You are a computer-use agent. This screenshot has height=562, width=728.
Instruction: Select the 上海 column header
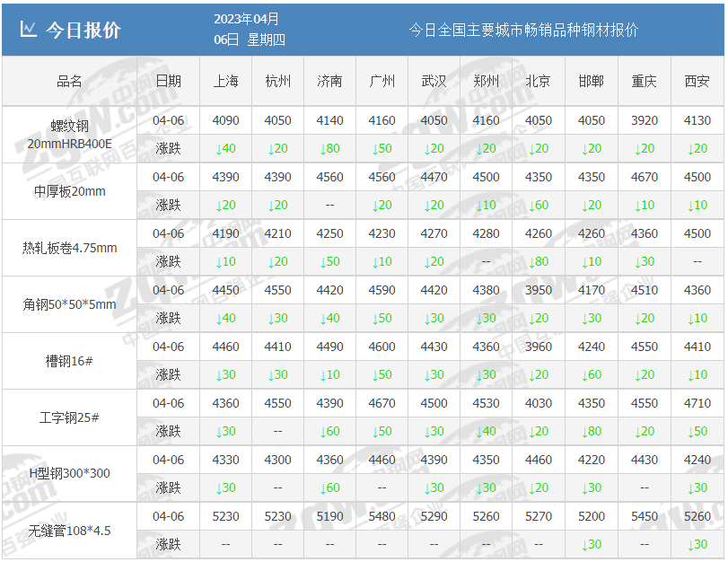[224, 80]
